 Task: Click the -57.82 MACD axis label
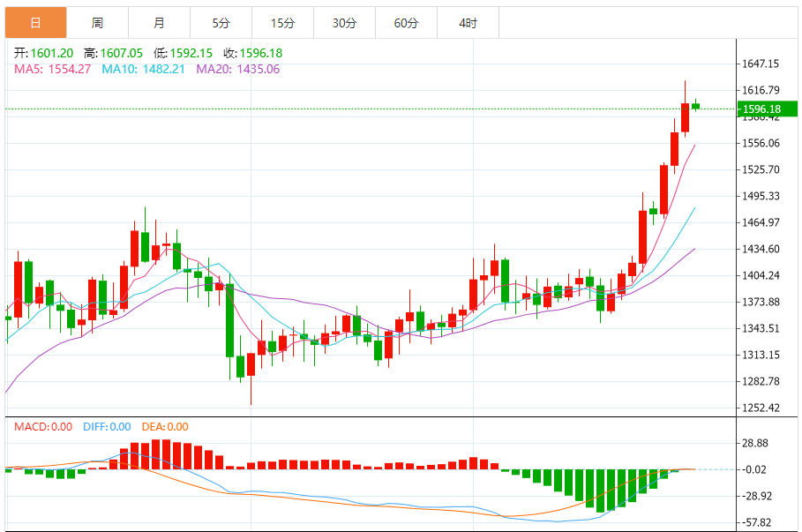pos(756,522)
